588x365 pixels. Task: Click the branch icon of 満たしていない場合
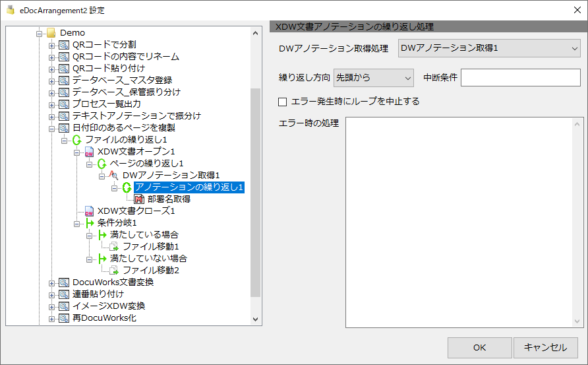[x=102, y=259]
